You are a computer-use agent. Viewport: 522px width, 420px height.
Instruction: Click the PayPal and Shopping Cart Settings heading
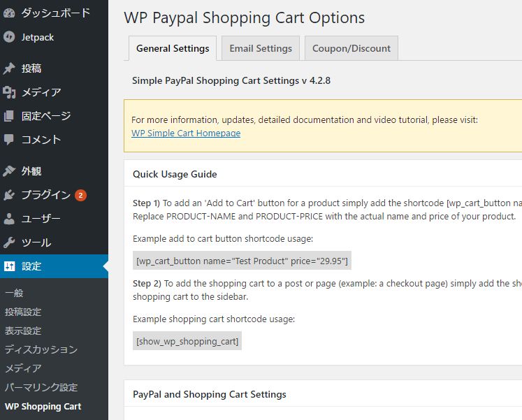tap(210, 394)
